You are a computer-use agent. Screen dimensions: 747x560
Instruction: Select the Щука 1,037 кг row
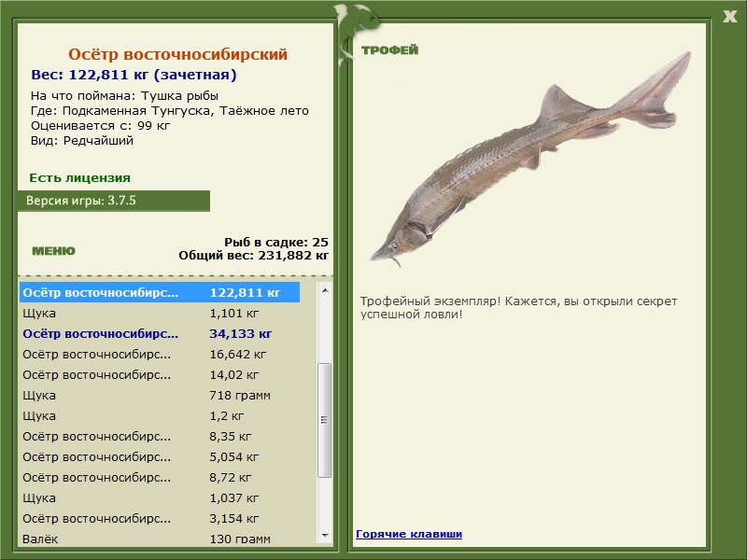coord(160,497)
